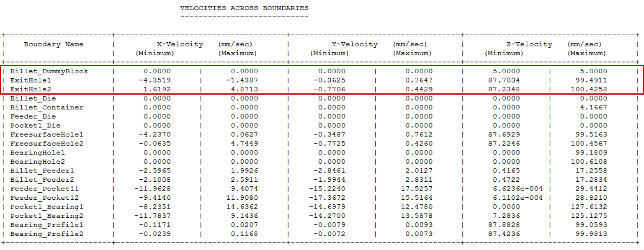Click the VELOCITIES ACROSS BOUNDARIES title
The image size is (644, 250).
[244, 8]
